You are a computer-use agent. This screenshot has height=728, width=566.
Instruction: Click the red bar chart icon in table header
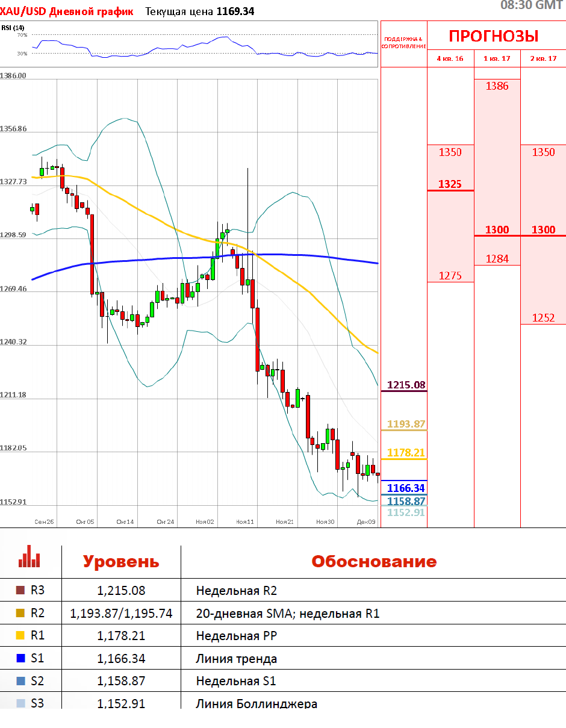click(29, 557)
